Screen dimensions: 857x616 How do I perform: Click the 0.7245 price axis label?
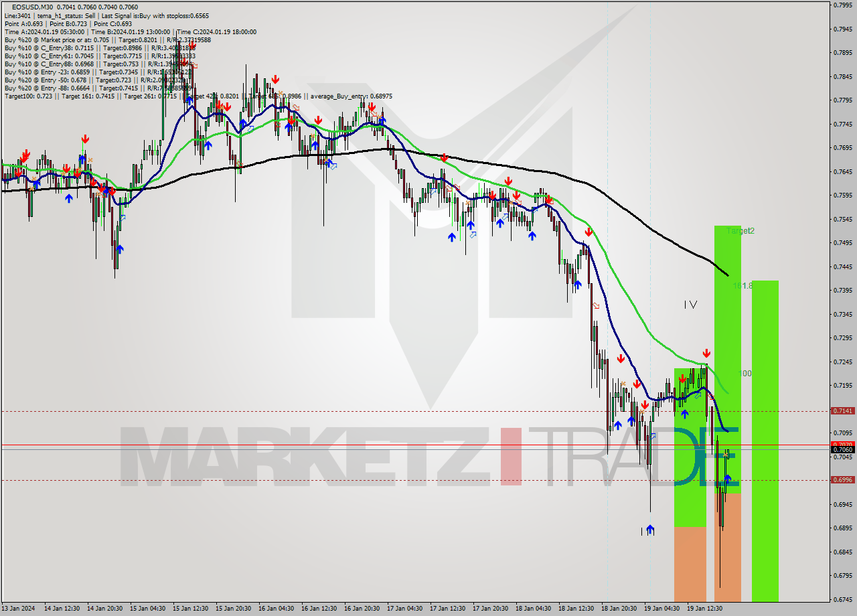coord(842,362)
